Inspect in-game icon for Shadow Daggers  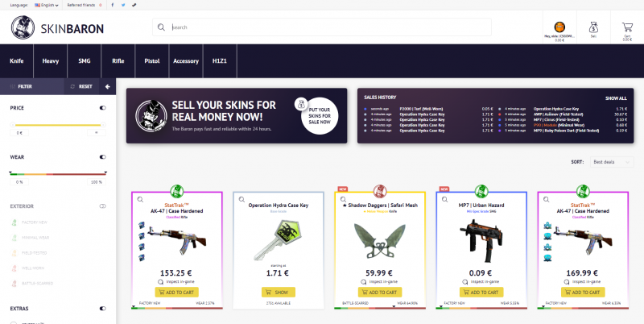pyautogui.click(x=364, y=282)
